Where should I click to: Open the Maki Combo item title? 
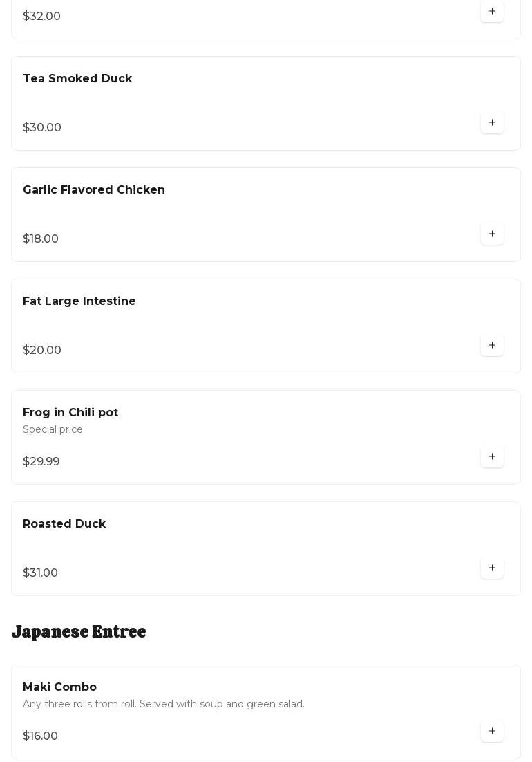pos(59,687)
